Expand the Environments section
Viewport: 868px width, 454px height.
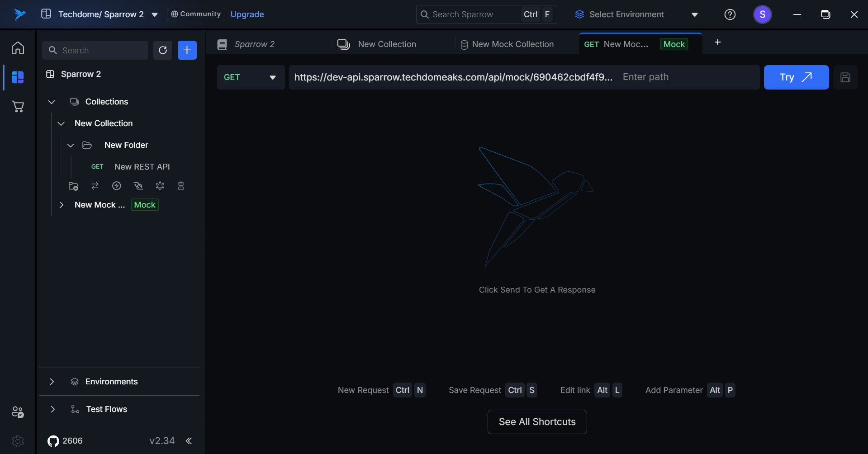click(x=52, y=382)
